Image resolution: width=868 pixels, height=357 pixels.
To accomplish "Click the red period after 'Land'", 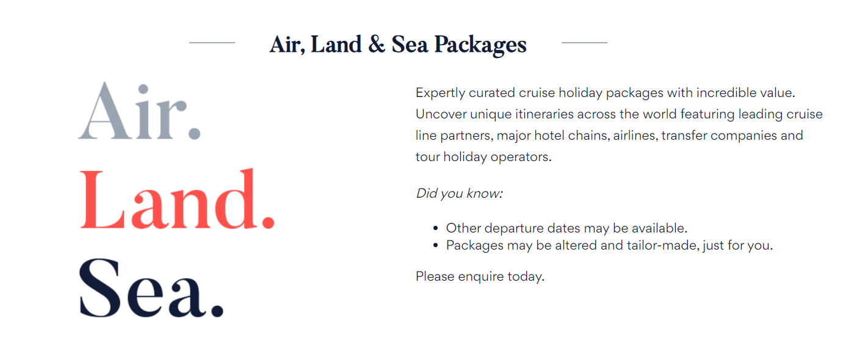I will coord(268,222).
